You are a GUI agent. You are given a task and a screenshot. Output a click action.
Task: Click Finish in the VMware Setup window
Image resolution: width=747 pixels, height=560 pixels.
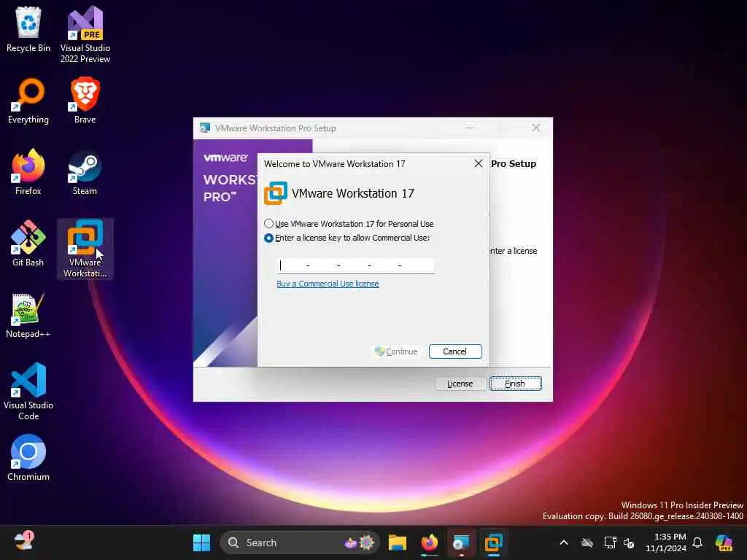pos(516,384)
